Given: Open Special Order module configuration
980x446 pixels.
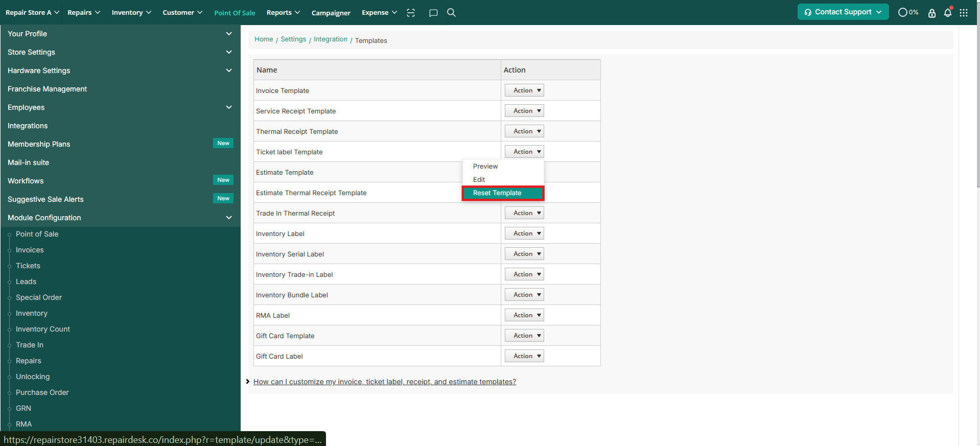Looking at the screenshot, I should click(x=39, y=297).
